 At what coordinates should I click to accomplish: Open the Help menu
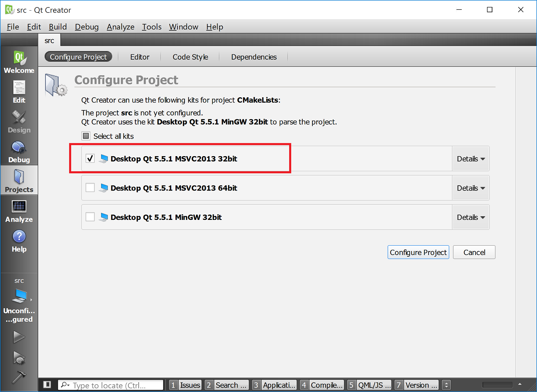[215, 27]
